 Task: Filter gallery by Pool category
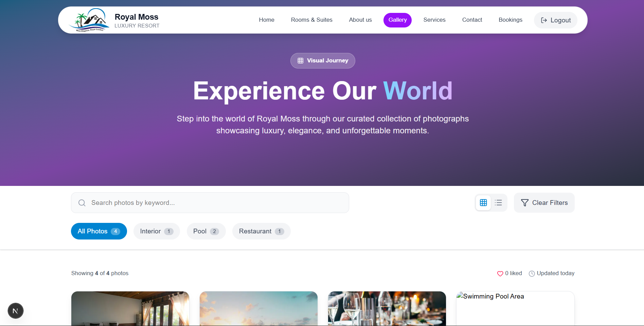pyautogui.click(x=206, y=231)
